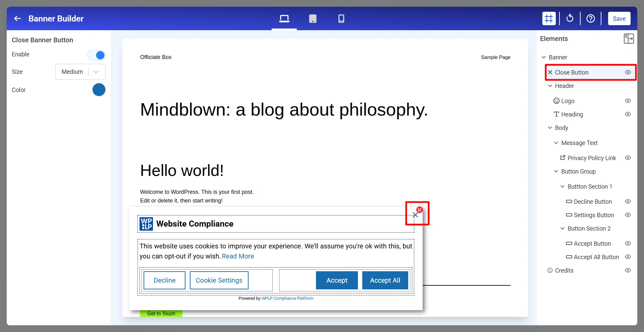Viewport: 644px width, 332px height.
Task: Select the Credits element
Action: (x=560, y=271)
